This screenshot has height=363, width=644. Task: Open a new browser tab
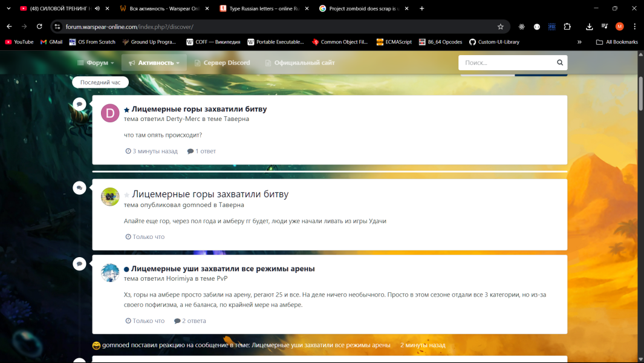(x=422, y=8)
